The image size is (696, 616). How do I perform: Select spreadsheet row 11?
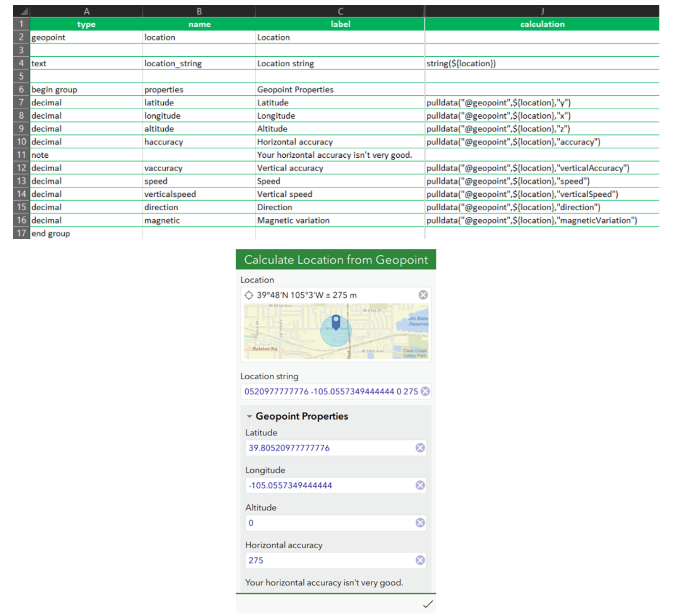point(21,155)
